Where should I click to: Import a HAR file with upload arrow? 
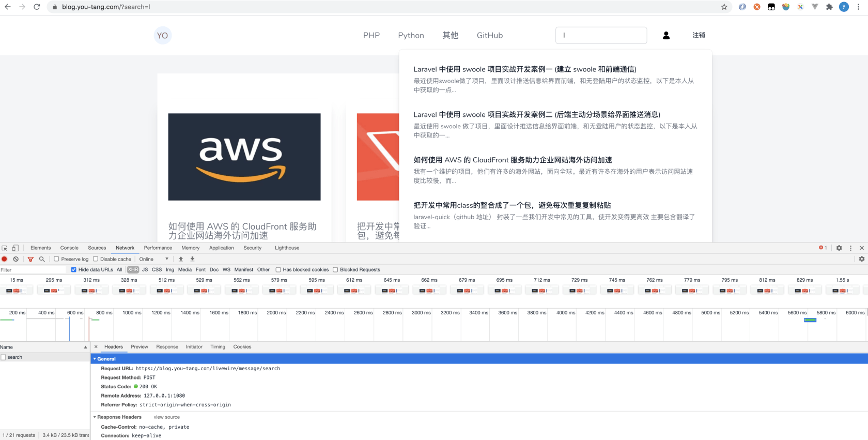click(181, 259)
